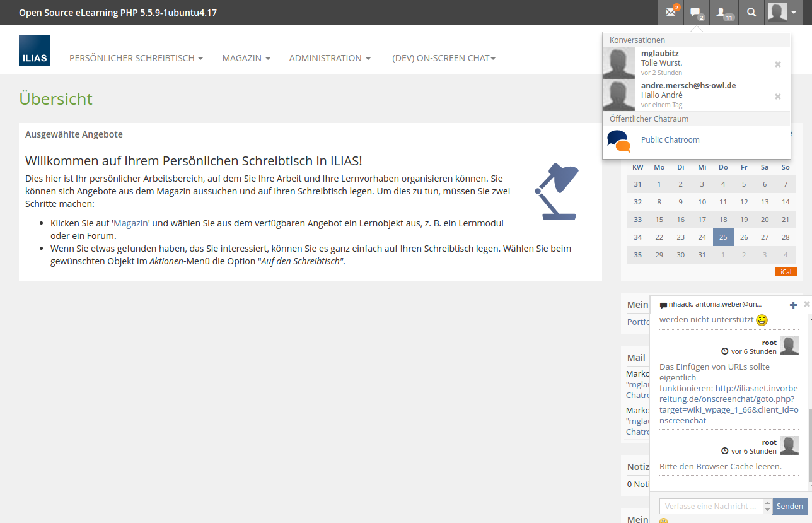Viewport: 812px width, 523px height.
Task: Open the mail envelope icon in top bar
Action: [671, 13]
